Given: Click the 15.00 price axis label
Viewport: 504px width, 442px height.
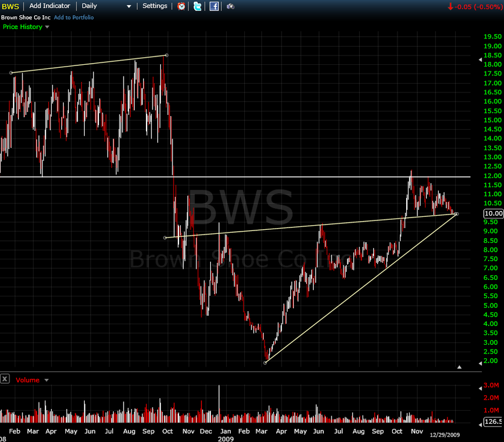Looking at the screenshot, I should [492, 120].
